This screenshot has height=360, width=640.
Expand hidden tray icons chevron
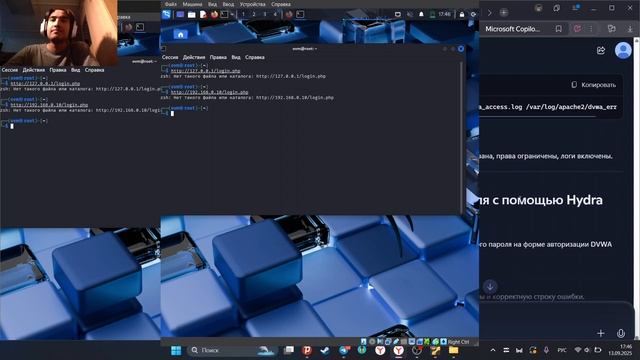click(x=493, y=350)
